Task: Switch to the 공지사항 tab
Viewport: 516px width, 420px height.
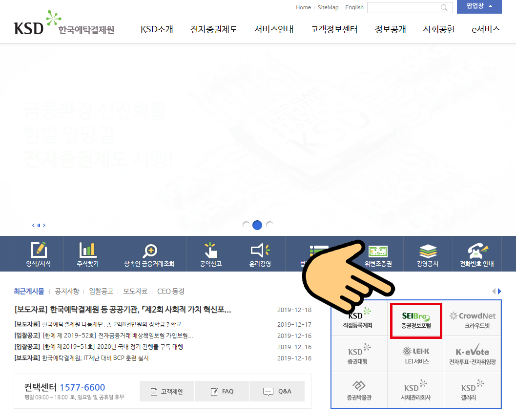Action: (67, 291)
